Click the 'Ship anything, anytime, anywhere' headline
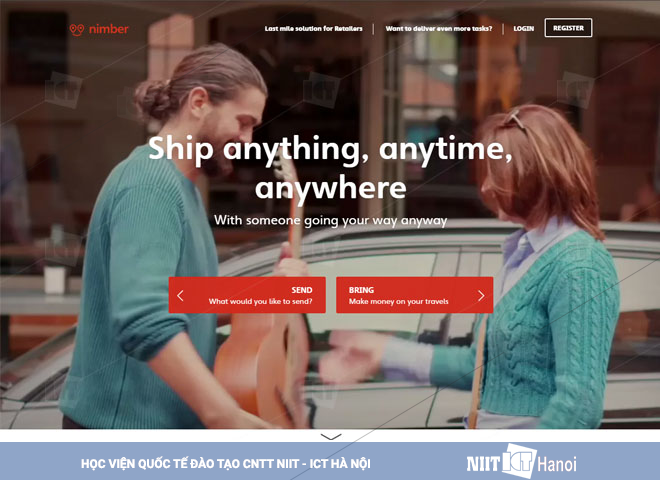This screenshot has height=480, width=660. (x=330, y=168)
